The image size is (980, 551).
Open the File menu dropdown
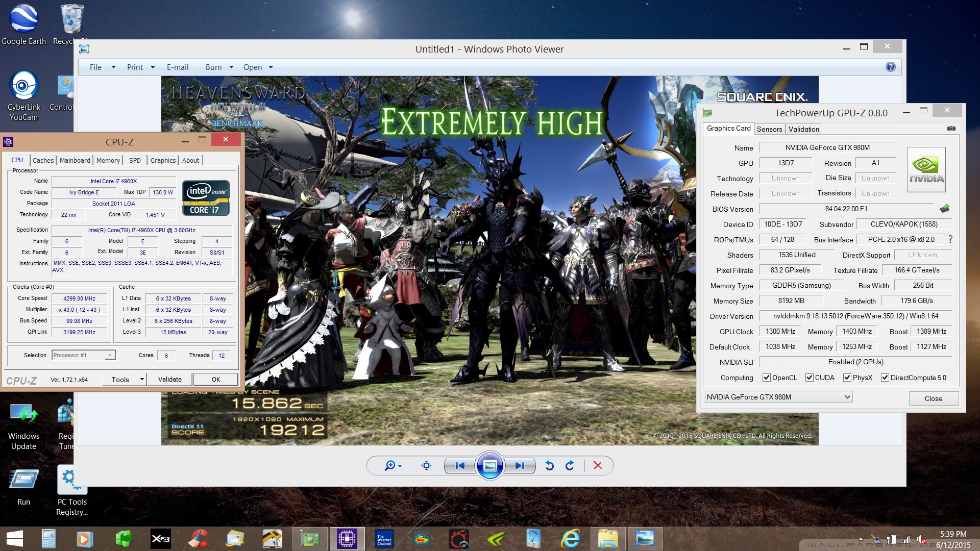click(x=102, y=67)
